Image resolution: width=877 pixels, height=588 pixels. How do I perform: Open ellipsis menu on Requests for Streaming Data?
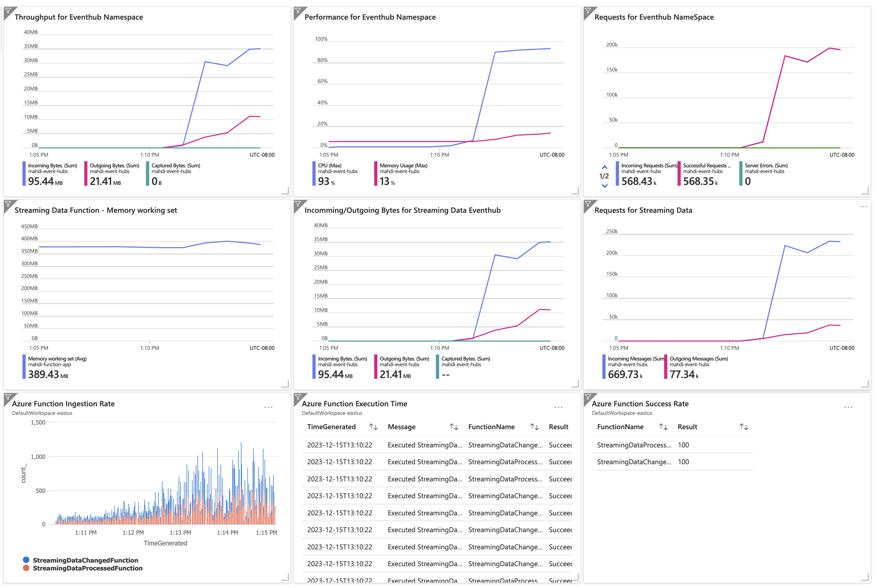pyautogui.click(x=863, y=207)
